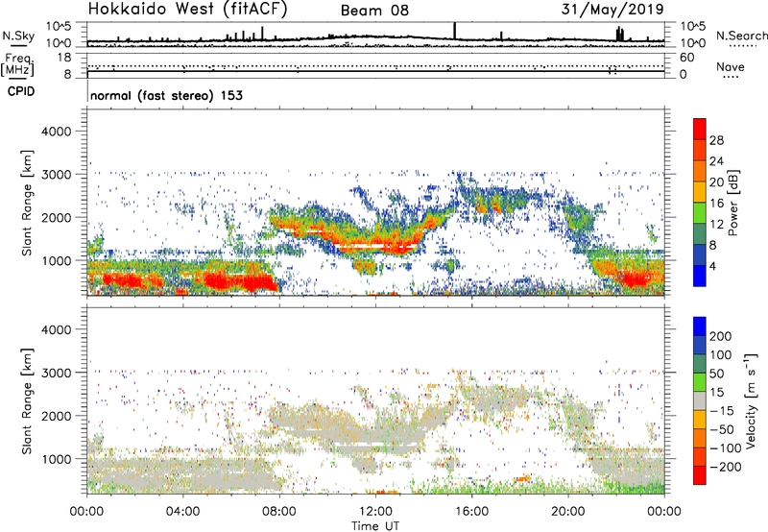Click the "Slant Range [km]" label of velocity panel
768x532 pixels.
[27, 400]
